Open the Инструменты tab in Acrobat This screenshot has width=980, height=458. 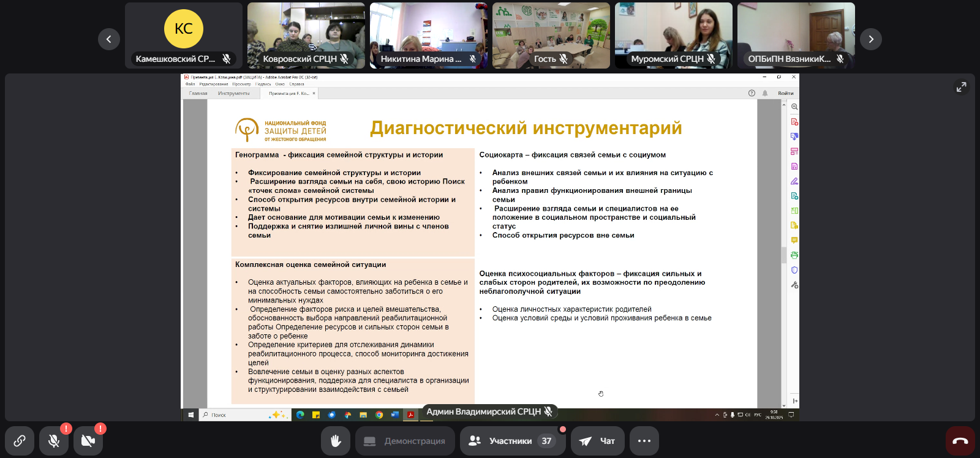point(233,94)
